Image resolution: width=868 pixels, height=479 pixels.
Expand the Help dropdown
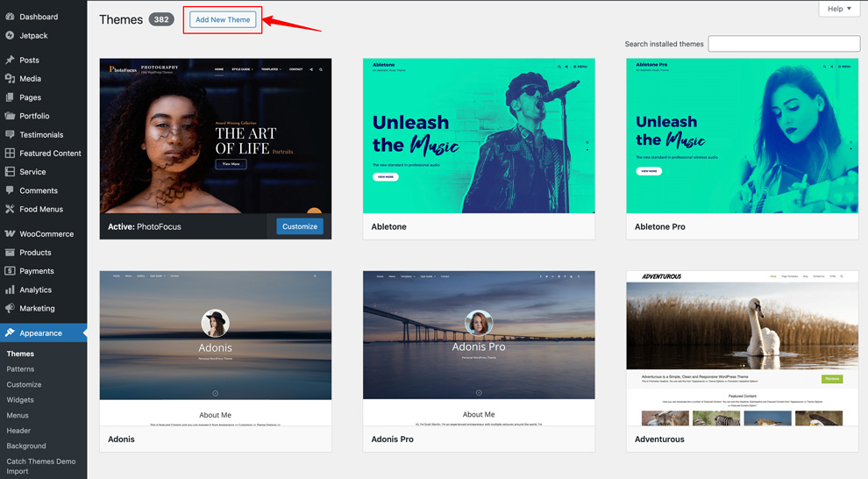click(x=839, y=9)
